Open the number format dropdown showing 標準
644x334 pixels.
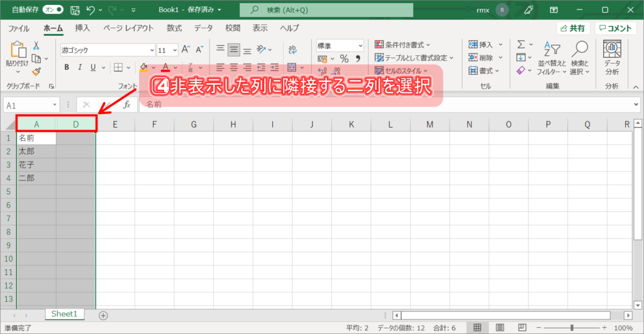click(340, 45)
